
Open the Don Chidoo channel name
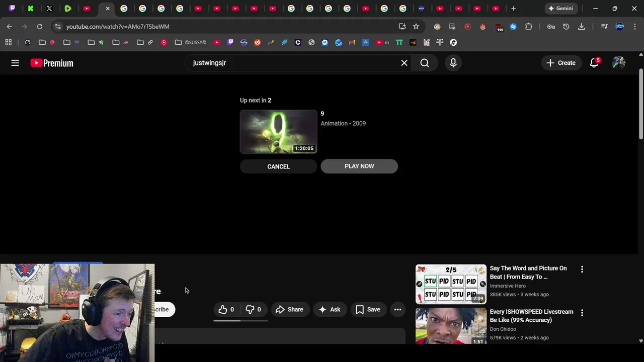[503, 329]
